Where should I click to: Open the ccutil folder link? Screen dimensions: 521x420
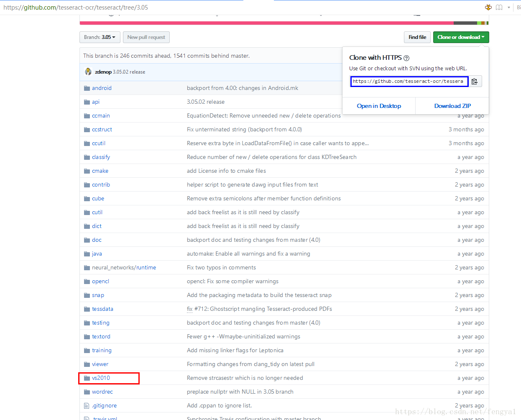[x=99, y=143]
